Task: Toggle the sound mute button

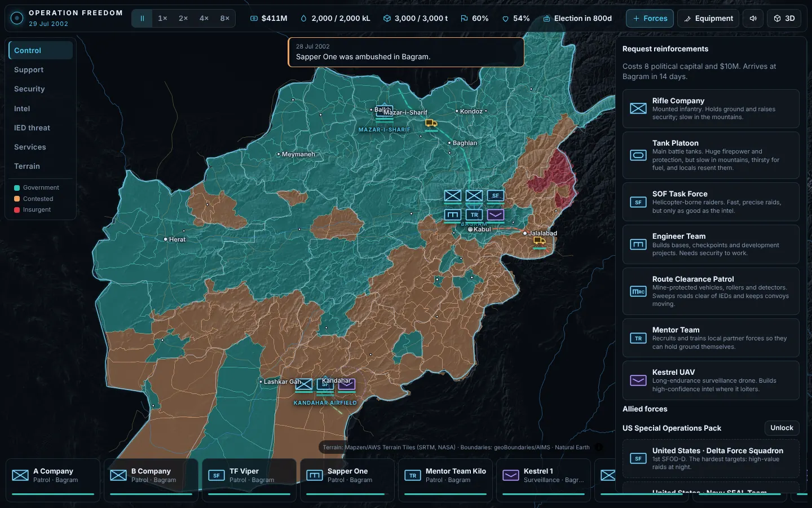Action: pyautogui.click(x=753, y=19)
